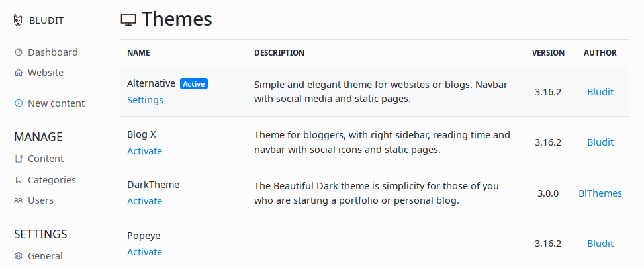Open Settings for the Alternative theme

(145, 100)
